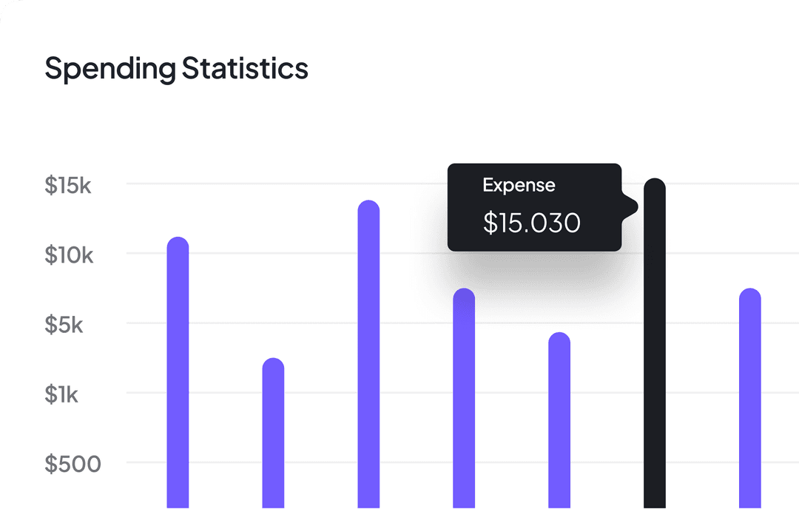
Task: Click the last purple bar on right
Action: click(749, 397)
